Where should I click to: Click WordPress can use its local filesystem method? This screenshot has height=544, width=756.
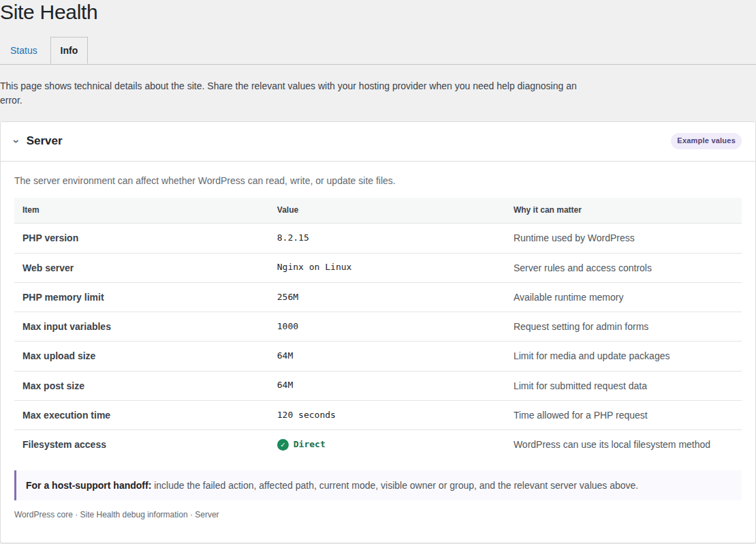612,445
